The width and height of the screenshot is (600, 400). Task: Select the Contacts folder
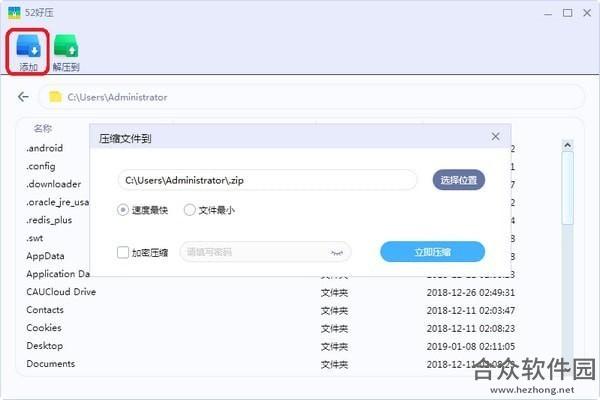pyautogui.click(x=45, y=310)
